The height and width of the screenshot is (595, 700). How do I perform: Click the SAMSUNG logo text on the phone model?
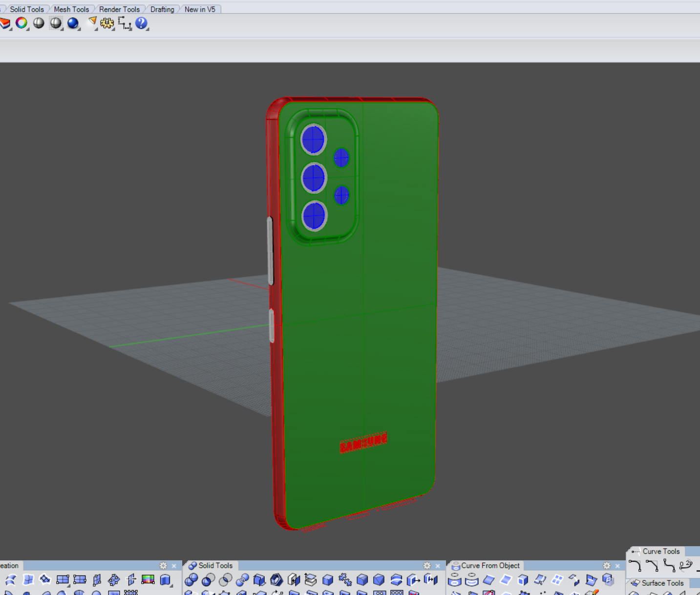363,443
